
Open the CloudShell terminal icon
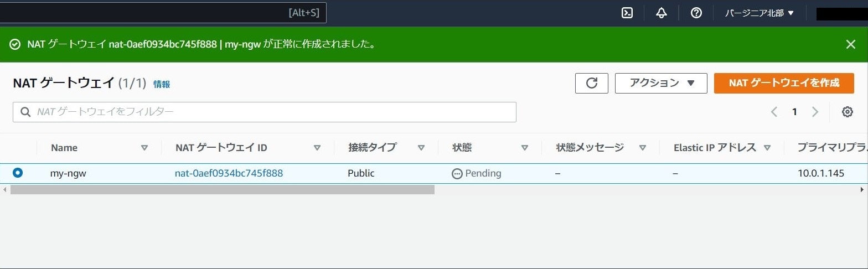coord(627,13)
